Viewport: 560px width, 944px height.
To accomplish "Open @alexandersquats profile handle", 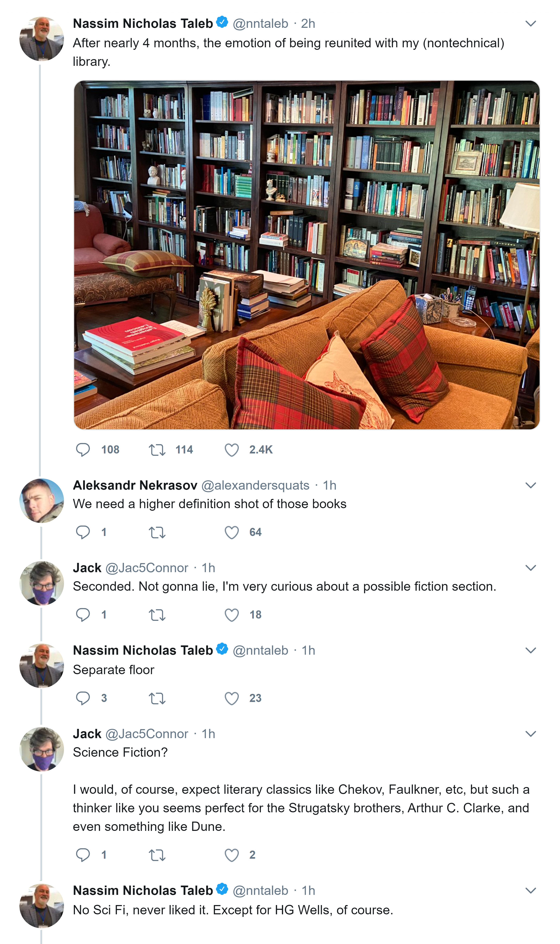I will tap(255, 485).
